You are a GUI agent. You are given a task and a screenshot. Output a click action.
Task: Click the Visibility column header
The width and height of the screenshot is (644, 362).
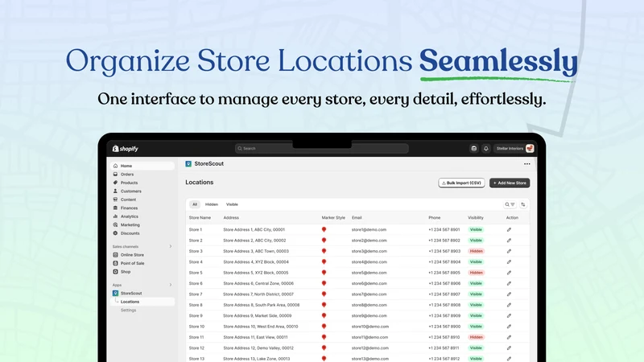476,217
